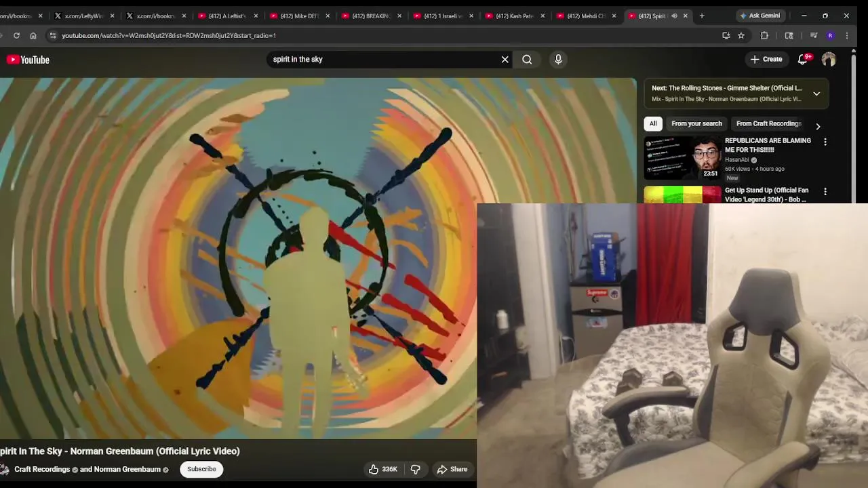Like the video with the thumbs up icon
Viewport: 868px width, 488px height.
374,469
